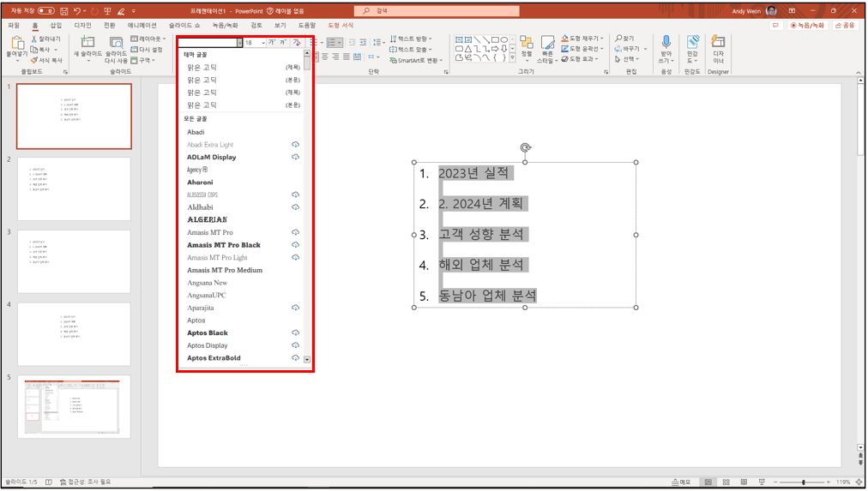Click Reuse Slides (슬라이드 다시 사용) icon
Screen dimensions: 868x491
[x=116, y=42]
